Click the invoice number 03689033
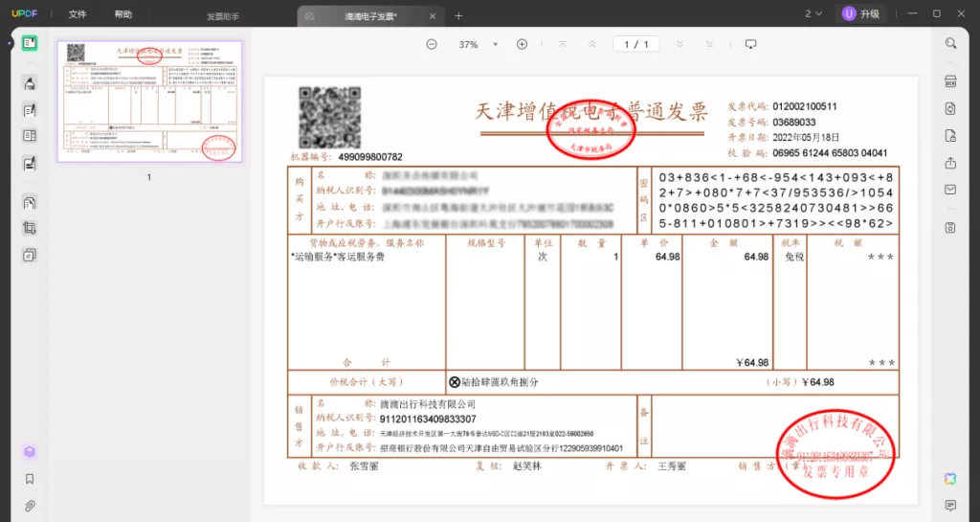Image resolution: width=980 pixels, height=522 pixels. [x=793, y=123]
